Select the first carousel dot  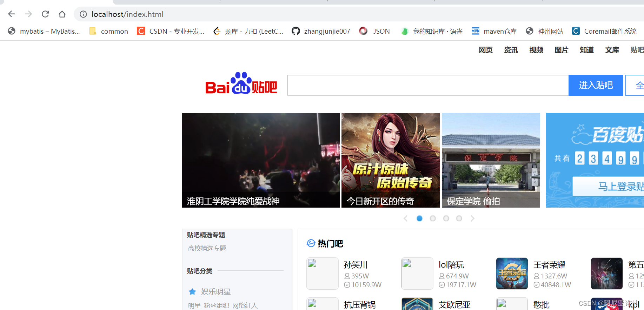pyautogui.click(x=419, y=218)
